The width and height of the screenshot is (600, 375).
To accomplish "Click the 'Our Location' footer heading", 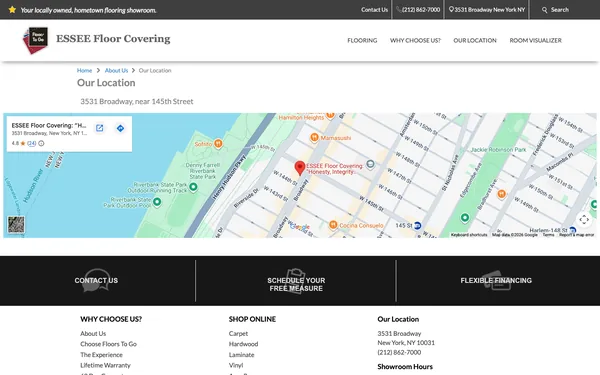I will 398,319.
